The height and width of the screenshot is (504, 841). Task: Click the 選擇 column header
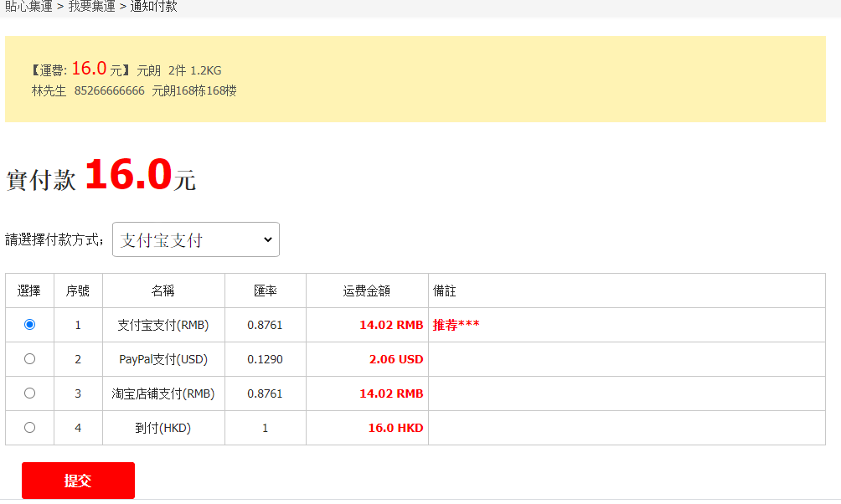click(x=29, y=291)
